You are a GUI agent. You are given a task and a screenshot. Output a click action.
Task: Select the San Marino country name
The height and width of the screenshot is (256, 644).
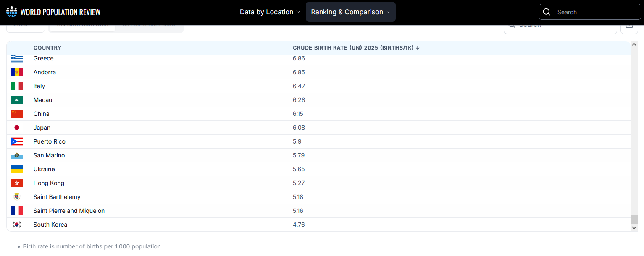click(x=49, y=155)
